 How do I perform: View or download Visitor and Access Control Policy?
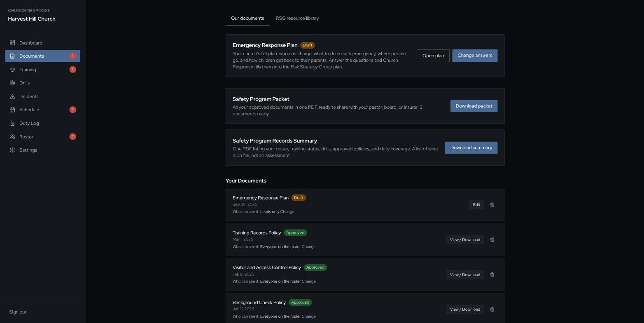(465, 275)
